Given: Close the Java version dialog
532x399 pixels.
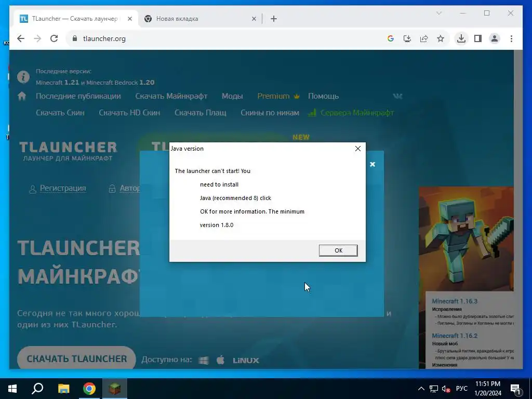Looking at the screenshot, I should pos(357,149).
